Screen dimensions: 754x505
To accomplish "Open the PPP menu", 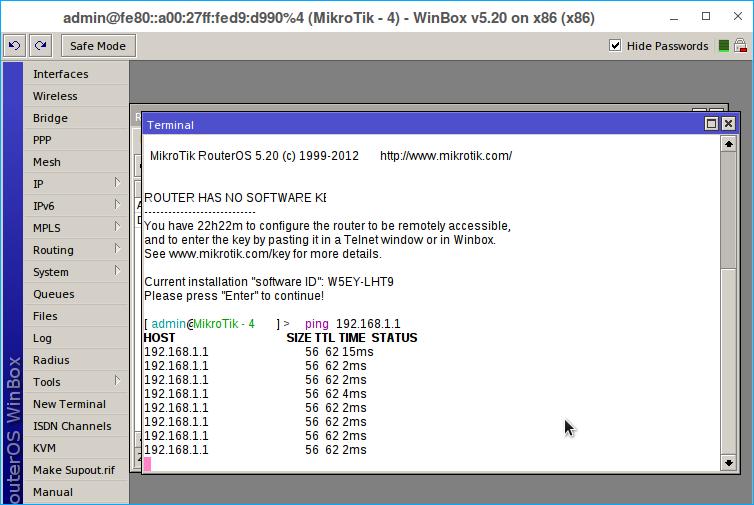I will (x=76, y=140).
